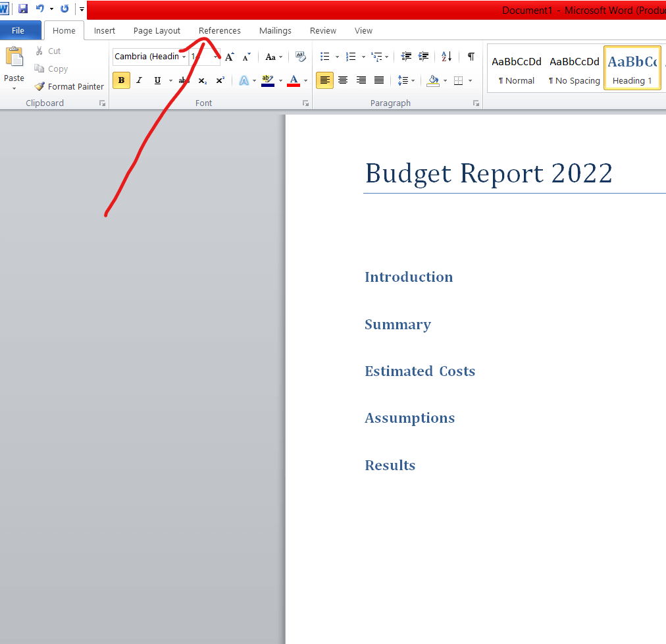Click the Estimated Costs heading
Screen dimensions: 666x644
tap(420, 371)
